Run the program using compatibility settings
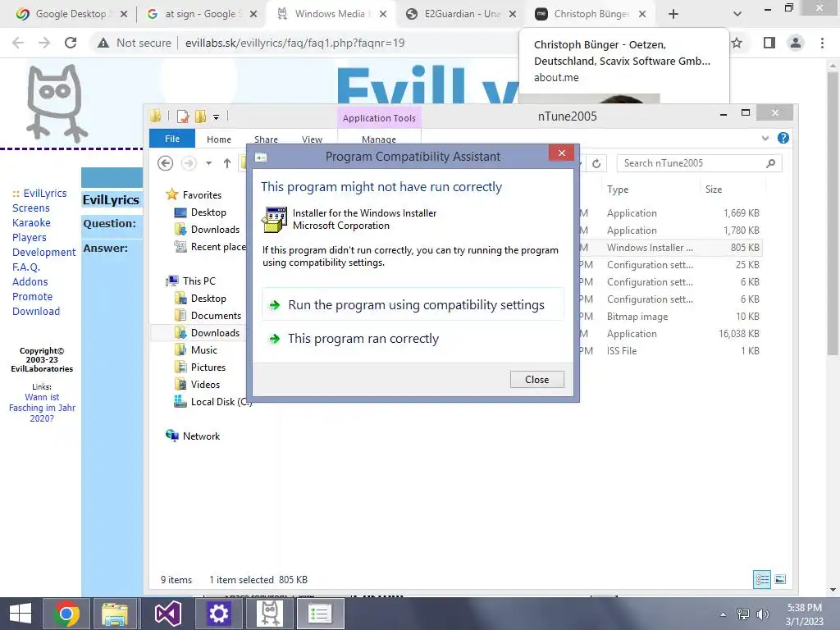The image size is (840, 630). (413, 305)
